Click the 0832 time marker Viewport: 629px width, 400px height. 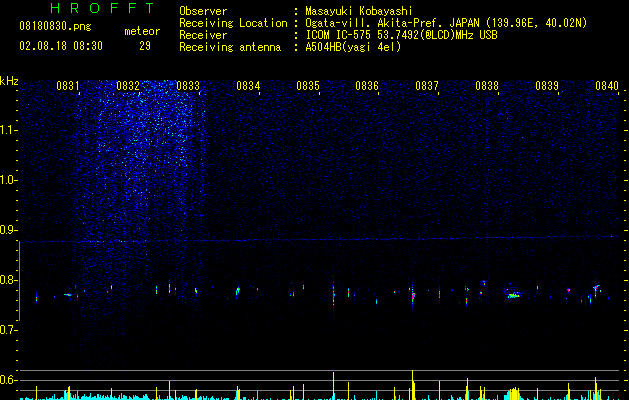(x=128, y=85)
